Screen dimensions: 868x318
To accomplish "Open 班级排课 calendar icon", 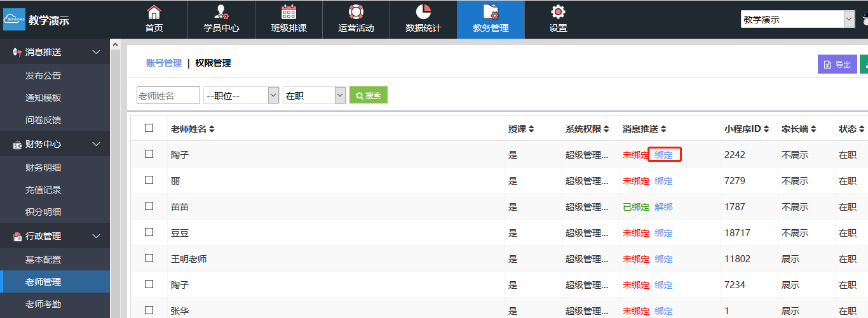I will (x=288, y=12).
